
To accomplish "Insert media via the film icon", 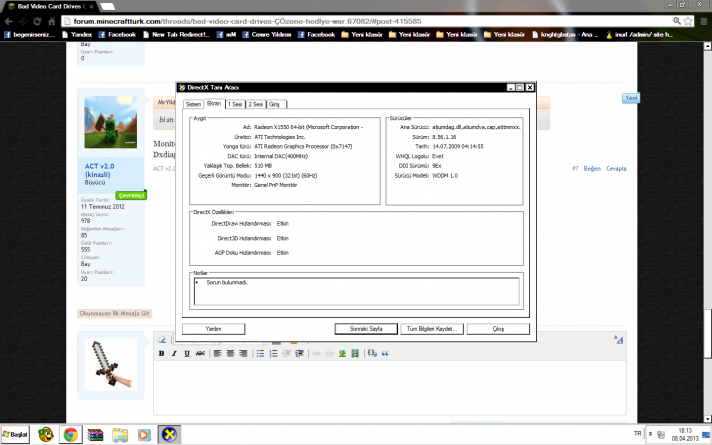I will point(355,353).
